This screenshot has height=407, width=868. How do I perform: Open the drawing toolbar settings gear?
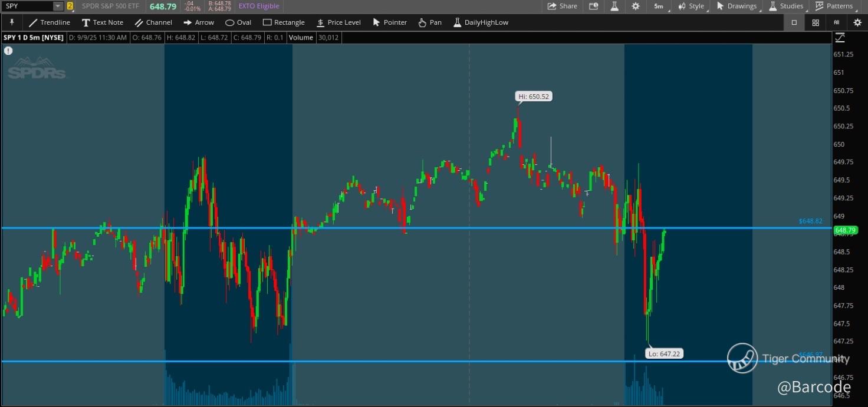tap(857, 22)
